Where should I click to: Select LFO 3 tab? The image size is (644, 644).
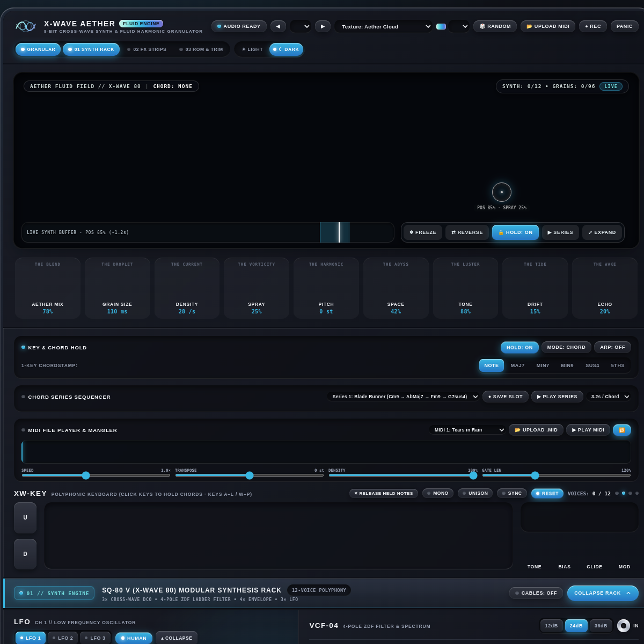pyautogui.click(x=95, y=638)
